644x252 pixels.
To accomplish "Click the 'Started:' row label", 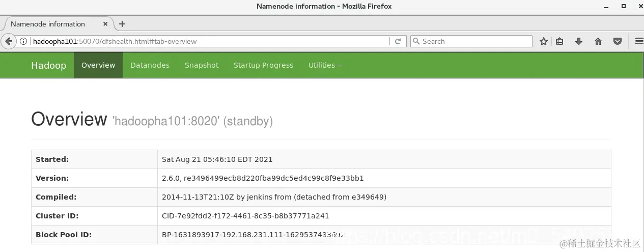I will click(52, 159).
